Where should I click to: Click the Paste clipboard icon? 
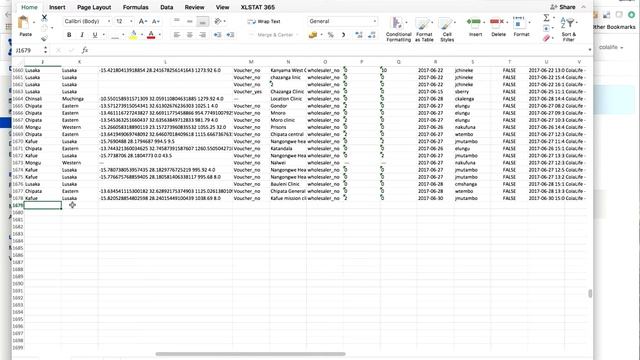(24, 22)
